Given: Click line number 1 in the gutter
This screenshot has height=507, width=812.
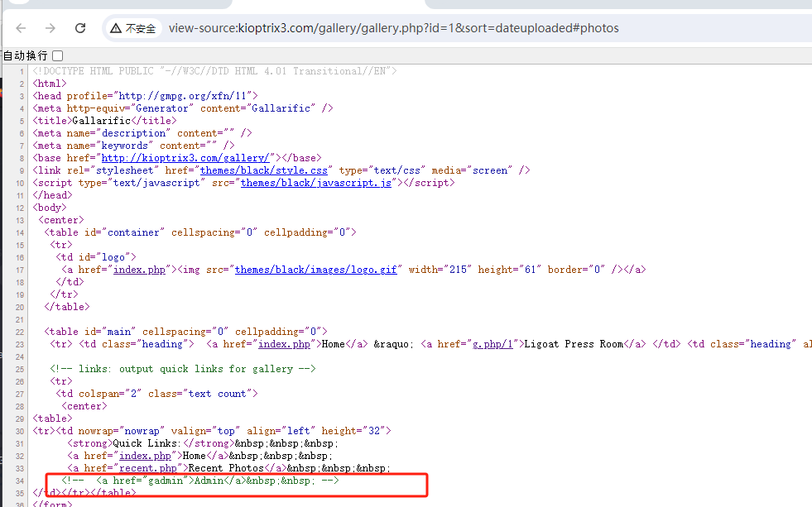Looking at the screenshot, I should 22,71.
